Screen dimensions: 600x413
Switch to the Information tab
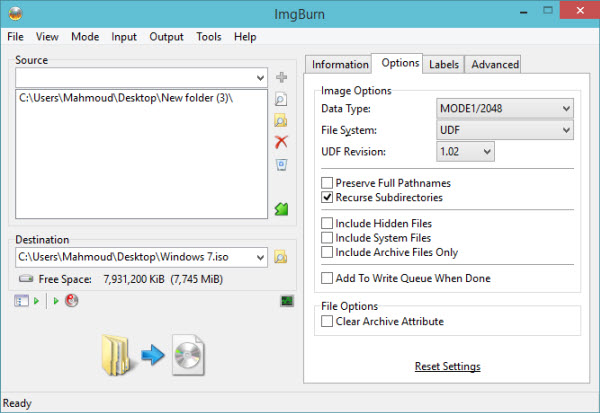[x=339, y=64]
